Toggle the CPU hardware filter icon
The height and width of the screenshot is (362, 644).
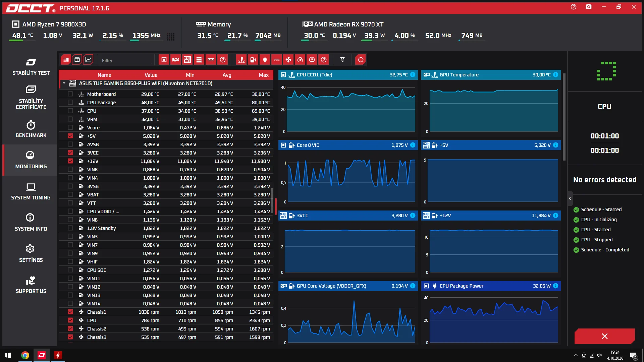pos(164,60)
